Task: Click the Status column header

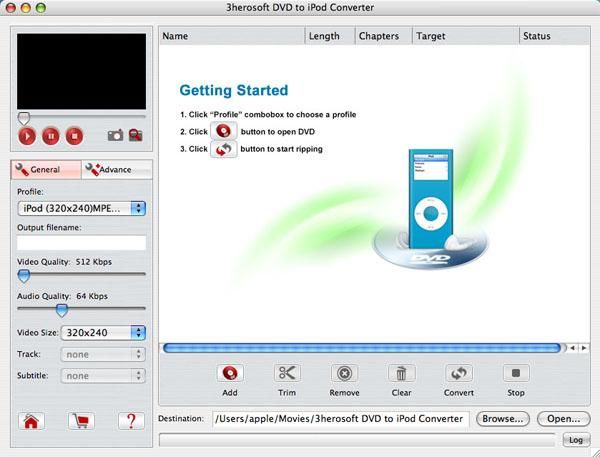Action: (x=555, y=36)
